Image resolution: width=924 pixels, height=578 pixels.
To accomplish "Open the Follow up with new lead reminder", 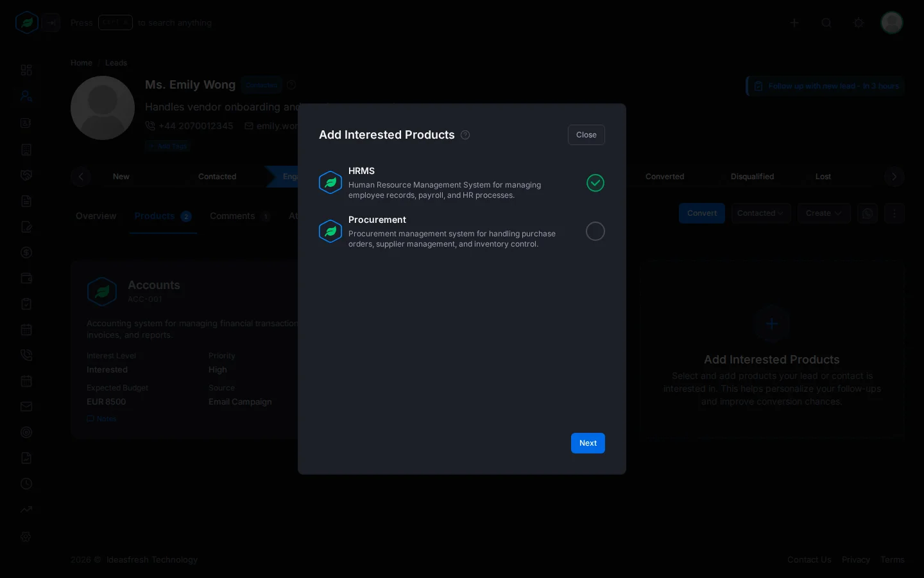I will click(x=826, y=86).
